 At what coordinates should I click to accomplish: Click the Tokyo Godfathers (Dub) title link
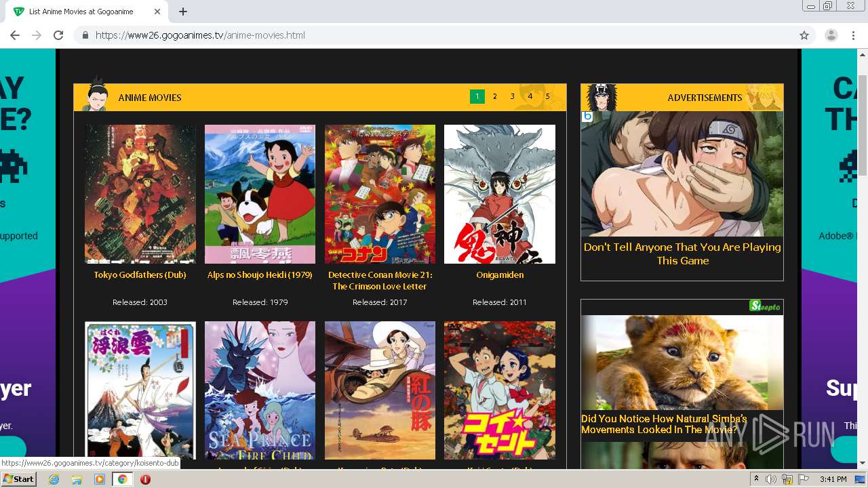coord(140,275)
